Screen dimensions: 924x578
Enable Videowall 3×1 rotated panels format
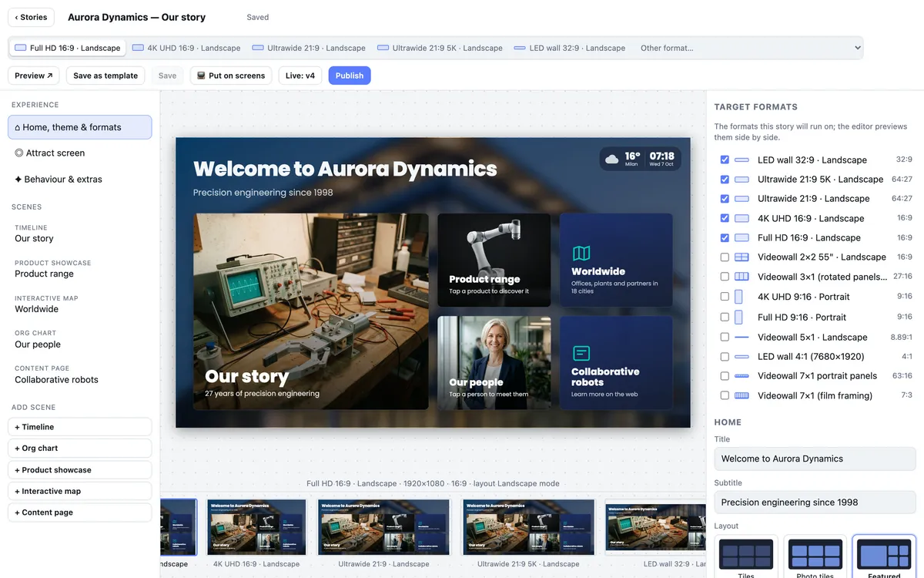pyautogui.click(x=725, y=277)
